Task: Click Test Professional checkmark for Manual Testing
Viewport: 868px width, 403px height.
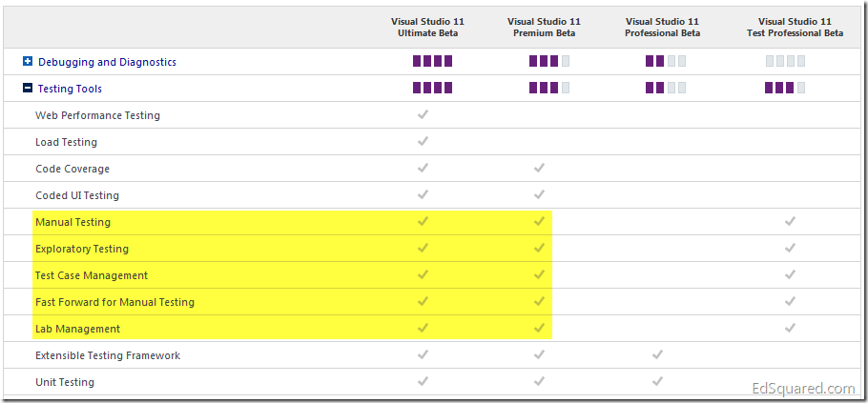Action: (790, 221)
